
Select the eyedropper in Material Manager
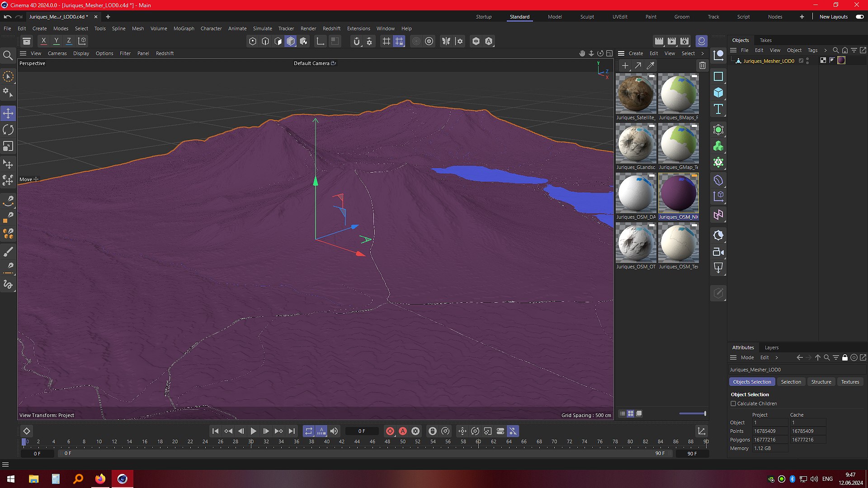pos(651,66)
